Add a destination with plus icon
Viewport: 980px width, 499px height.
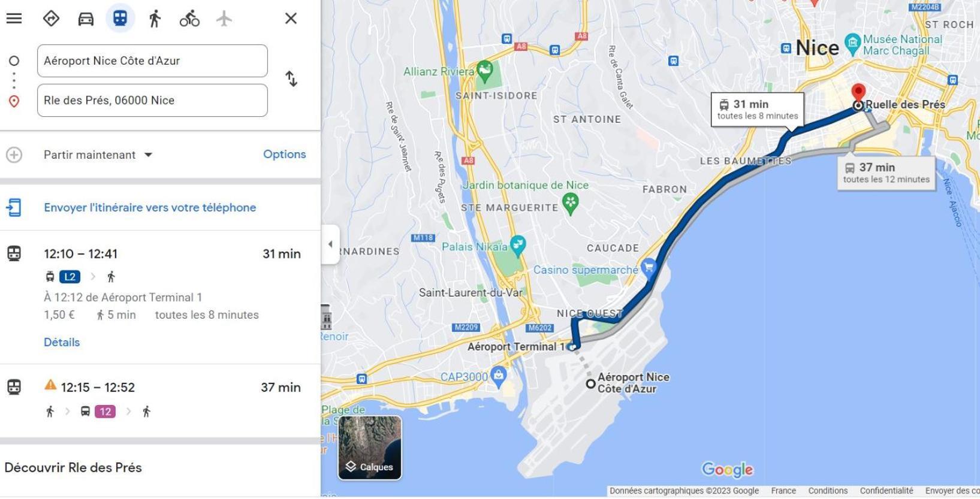[x=14, y=155]
